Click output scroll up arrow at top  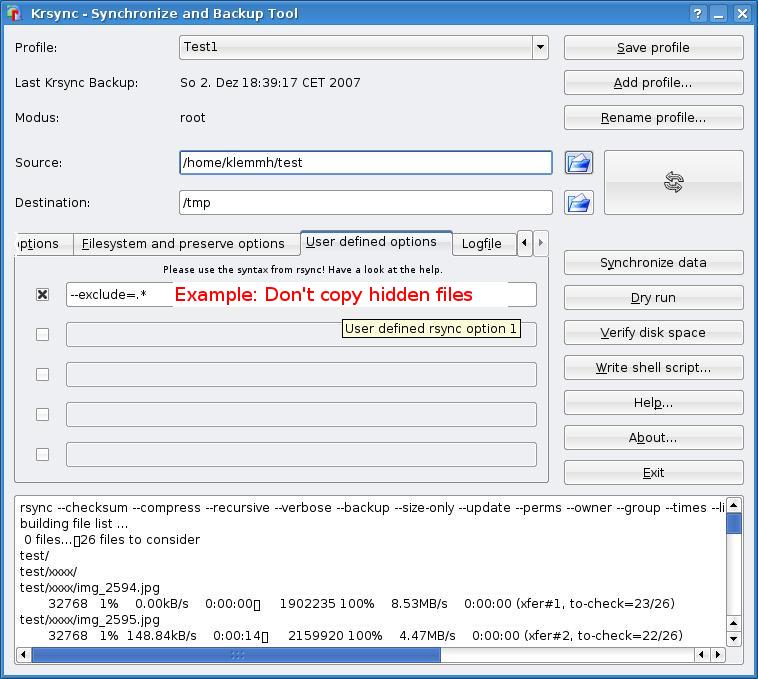point(733,506)
